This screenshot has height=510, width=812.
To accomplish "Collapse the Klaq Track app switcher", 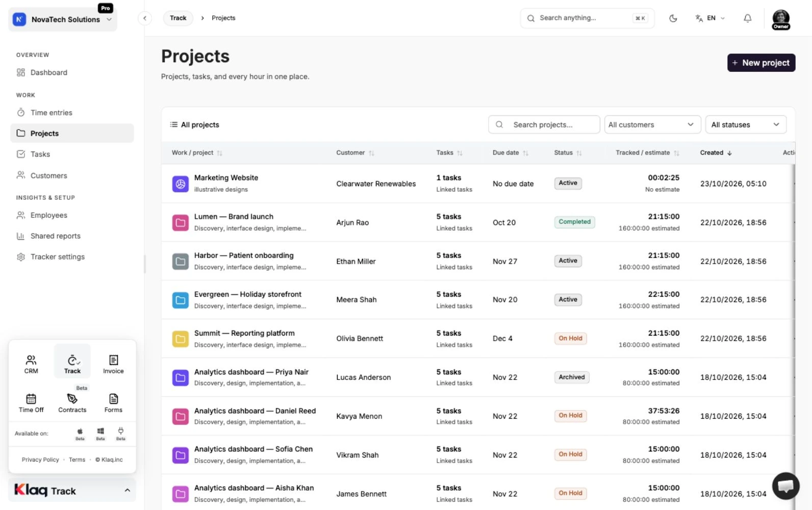I will pyautogui.click(x=72, y=491).
